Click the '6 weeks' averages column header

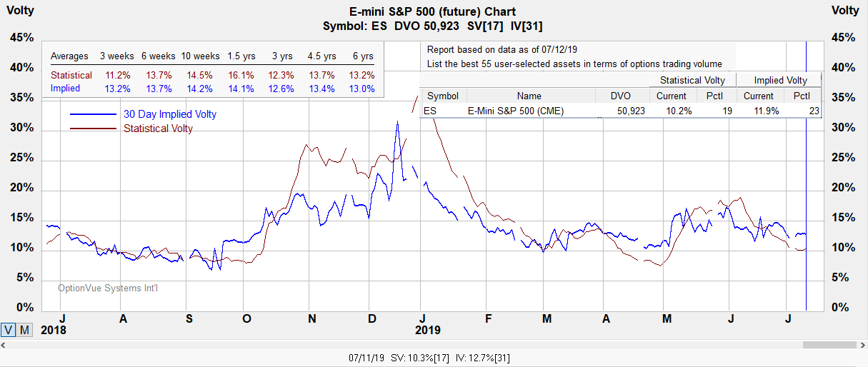pyautogui.click(x=158, y=56)
